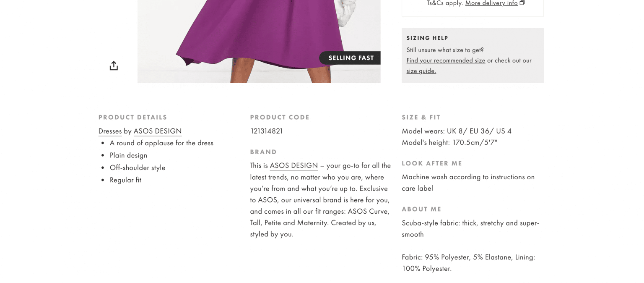Expand the PRODUCT DETAILS section heading
644x283 pixels.
click(x=132, y=117)
